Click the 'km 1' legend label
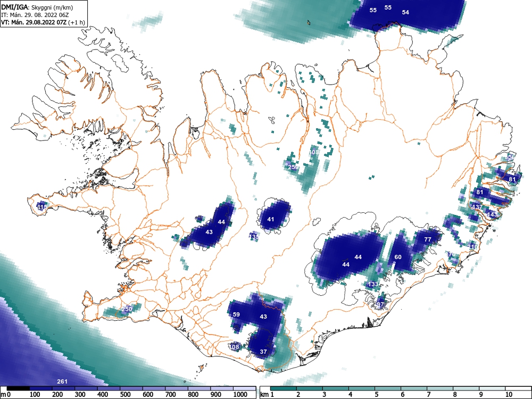This screenshot has width=532, height=399. (x=268, y=395)
